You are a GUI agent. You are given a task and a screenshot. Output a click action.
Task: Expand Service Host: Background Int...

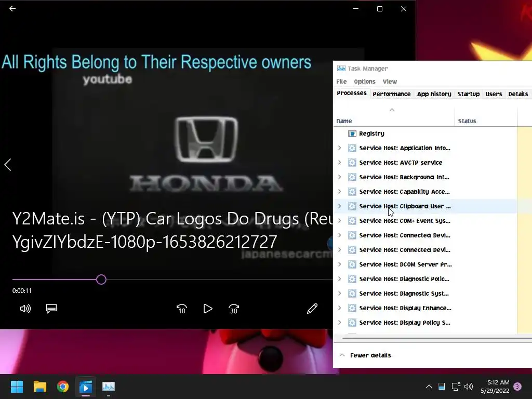pos(340,177)
